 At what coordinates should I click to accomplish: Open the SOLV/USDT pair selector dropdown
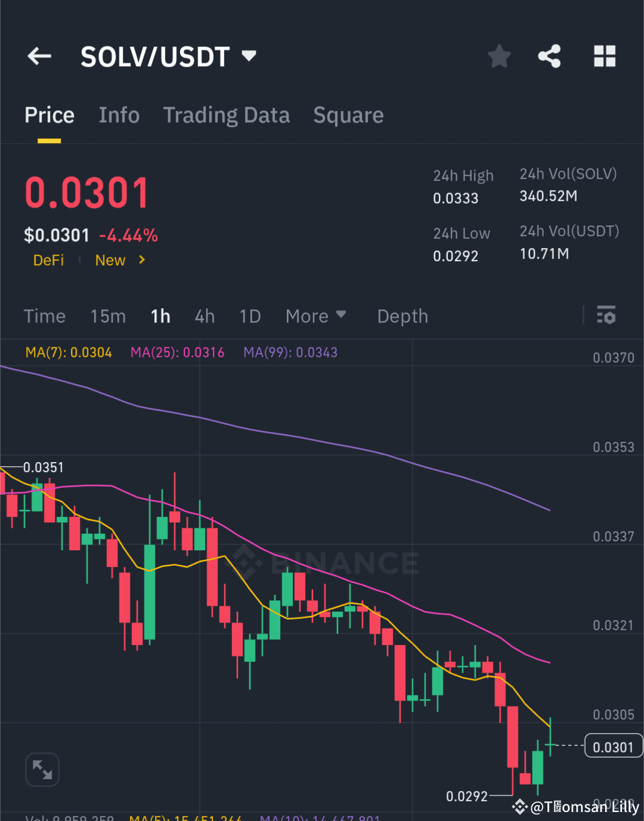pyautogui.click(x=249, y=56)
